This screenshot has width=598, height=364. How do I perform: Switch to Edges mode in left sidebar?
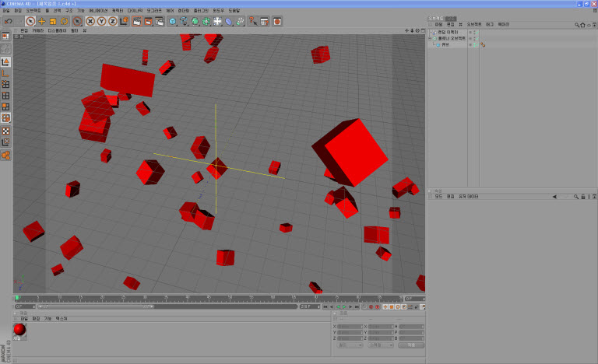tap(5, 96)
